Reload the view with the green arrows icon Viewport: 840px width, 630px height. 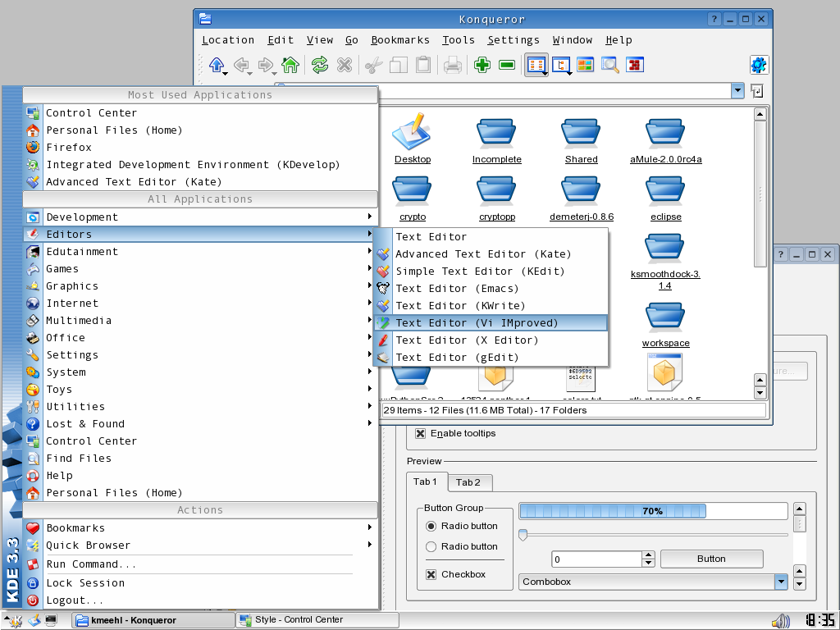tap(320, 66)
